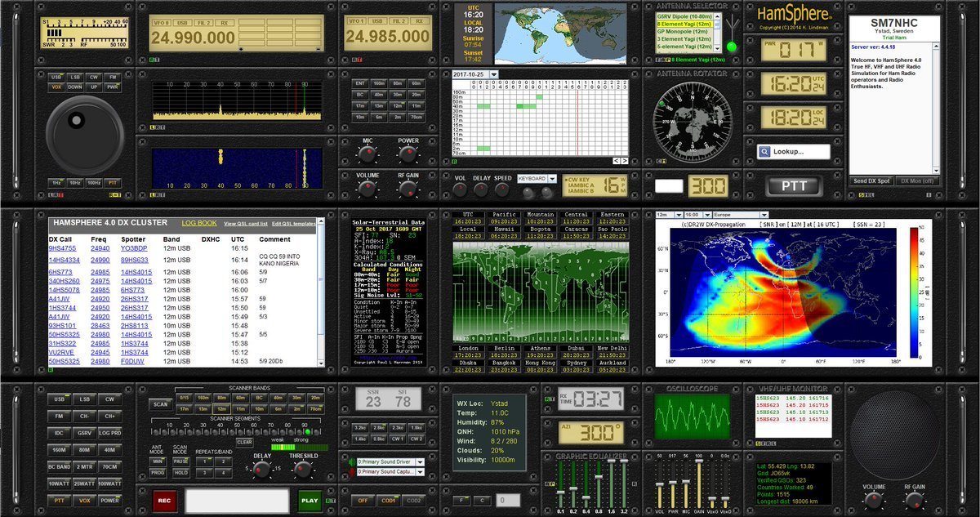This screenshot has height=517, width=980.
Task: Enable the COD1 codec button
Action: (x=389, y=500)
